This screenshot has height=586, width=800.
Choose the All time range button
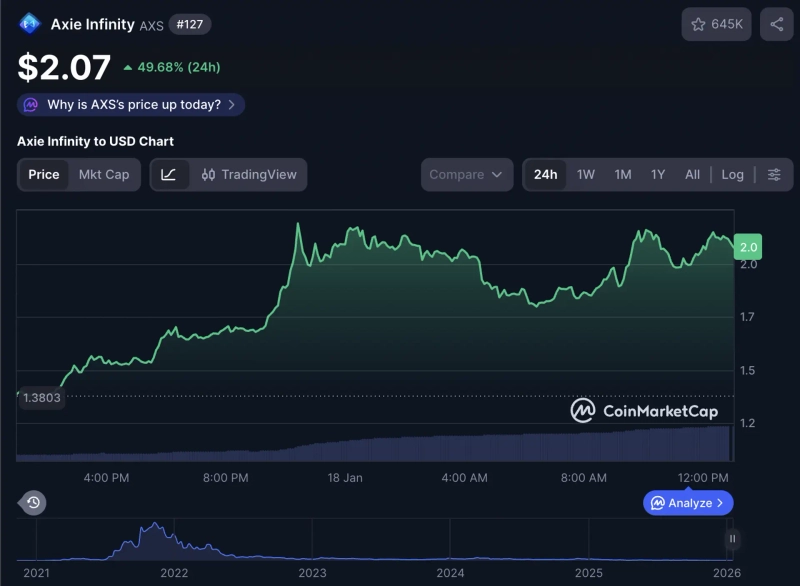692,174
